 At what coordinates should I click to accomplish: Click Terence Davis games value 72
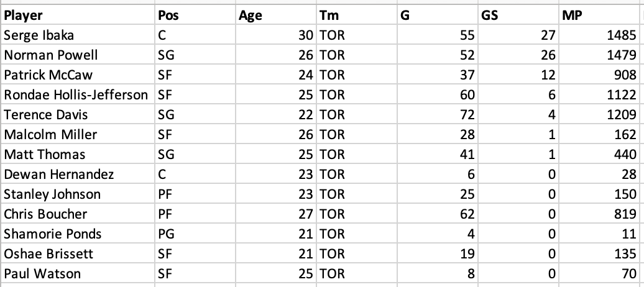click(438, 114)
